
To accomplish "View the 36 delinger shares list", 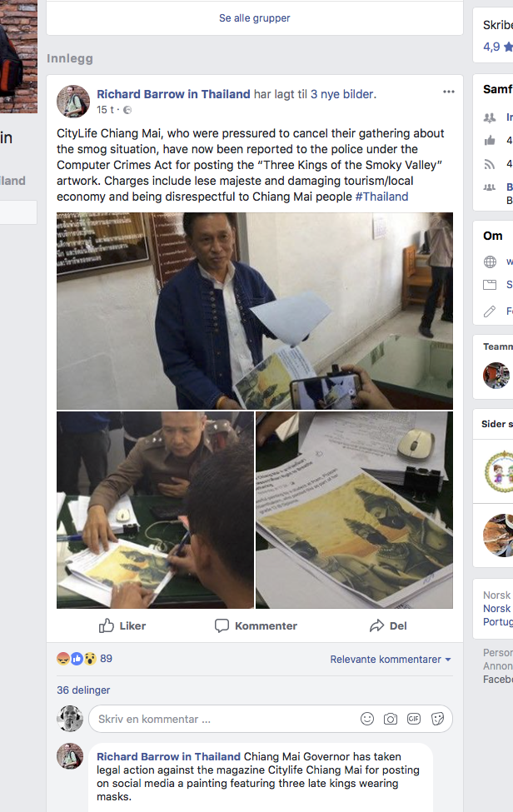I will click(83, 690).
